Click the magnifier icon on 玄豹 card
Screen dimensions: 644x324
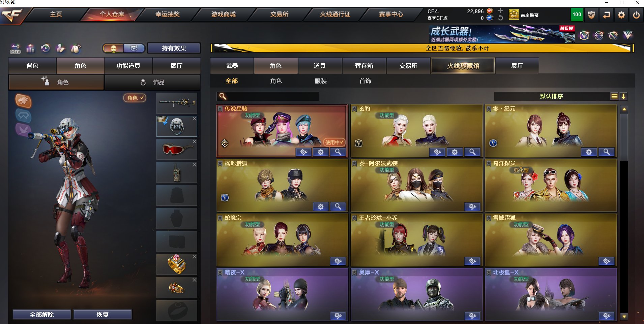(x=472, y=152)
